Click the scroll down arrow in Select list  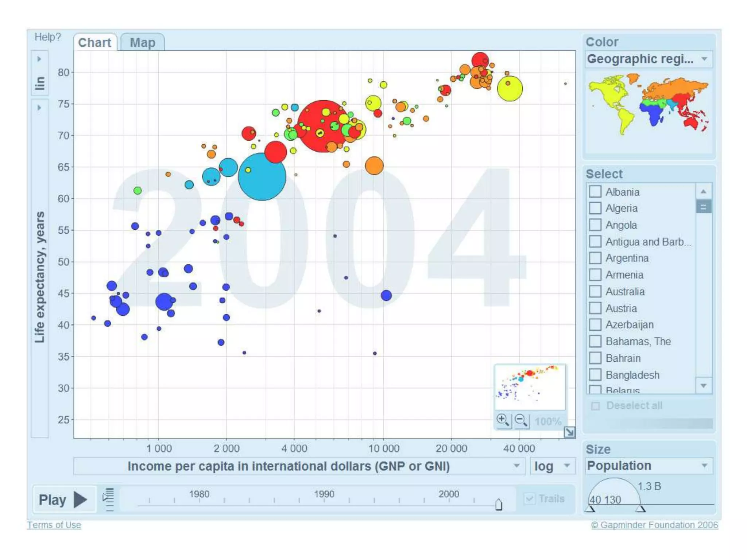coord(704,386)
